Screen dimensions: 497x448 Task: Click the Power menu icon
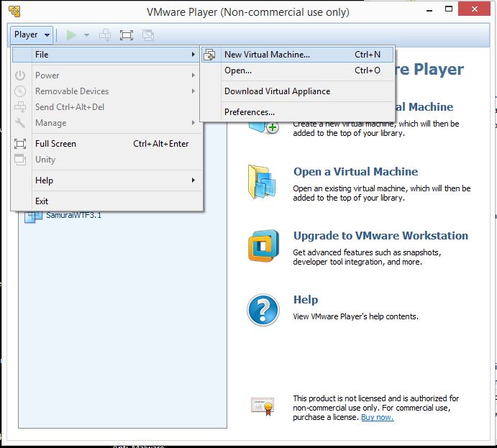pos(20,76)
